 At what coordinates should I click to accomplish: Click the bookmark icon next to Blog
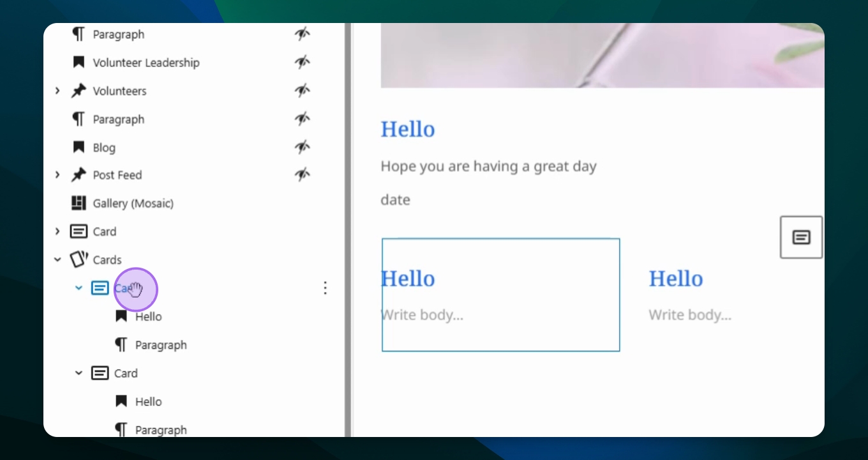(x=79, y=148)
